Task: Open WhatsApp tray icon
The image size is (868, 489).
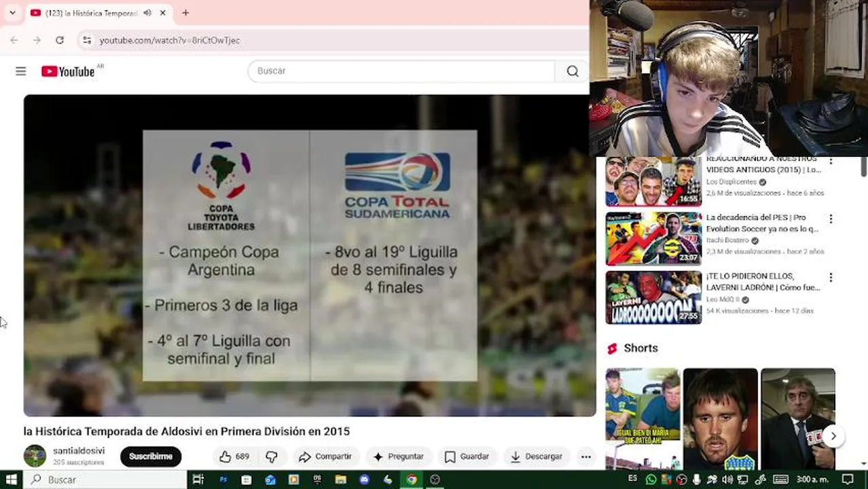Action: tap(651, 479)
